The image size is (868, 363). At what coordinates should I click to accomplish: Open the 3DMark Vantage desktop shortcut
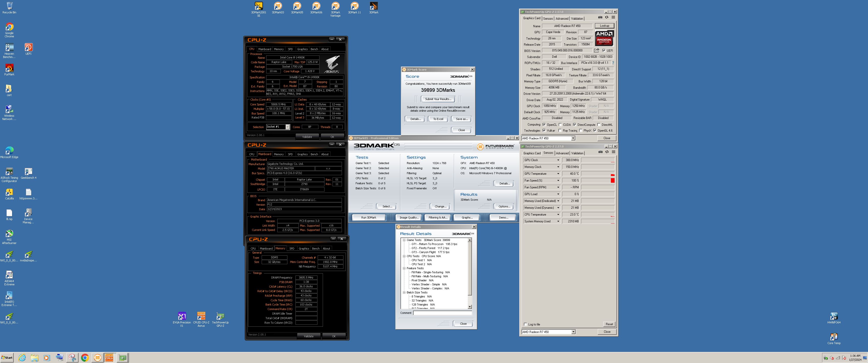[335, 9]
